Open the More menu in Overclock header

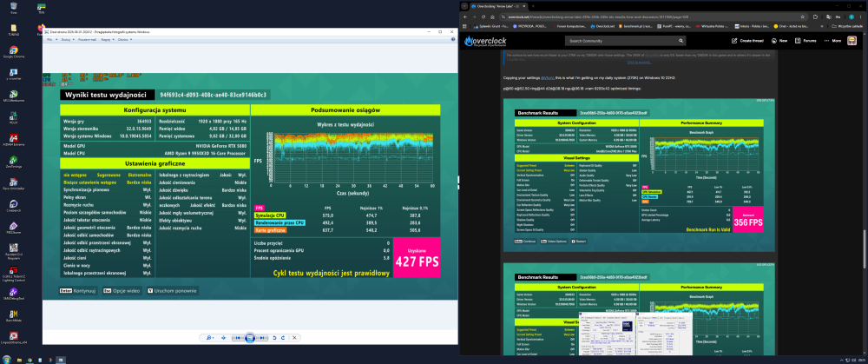[832, 41]
